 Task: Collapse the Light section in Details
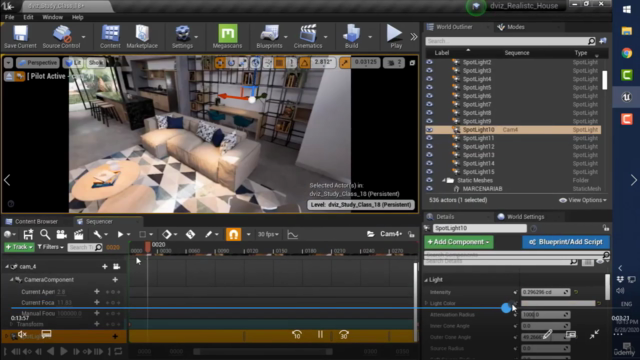coord(426,280)
